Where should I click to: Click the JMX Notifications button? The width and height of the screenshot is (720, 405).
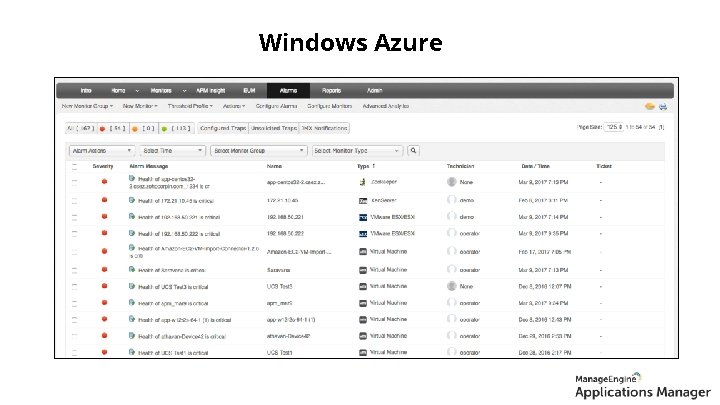[x=324, y=128]
